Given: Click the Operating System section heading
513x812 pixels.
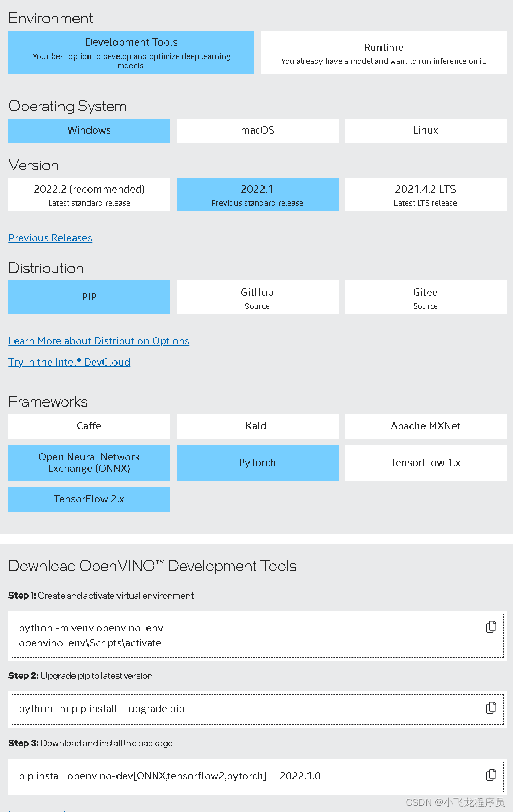Looking at the screenshot, I should pyautogui.click(x=67, y=106).
